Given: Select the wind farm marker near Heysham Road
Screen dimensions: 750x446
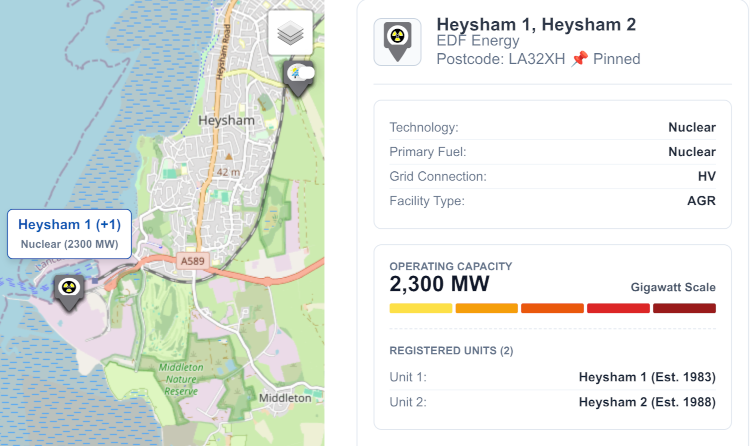Looking at the screenshot, I should [x=298, y=76].
